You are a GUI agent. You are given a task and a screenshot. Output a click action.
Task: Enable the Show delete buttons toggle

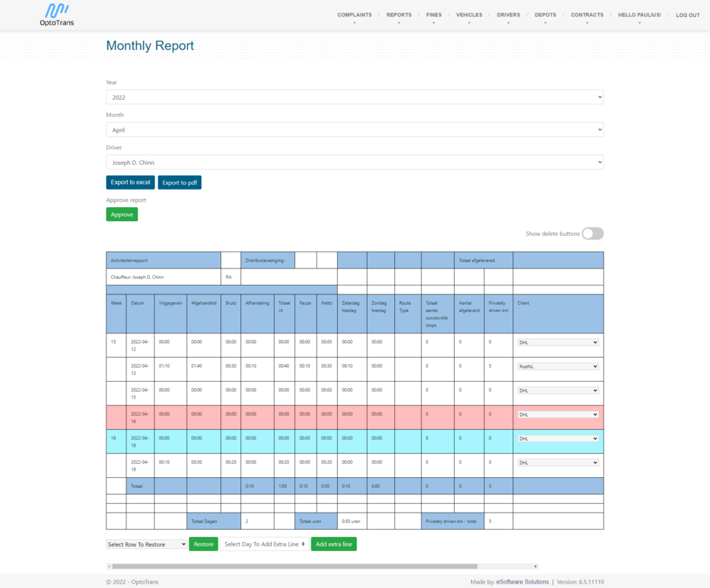coord(592,234)
